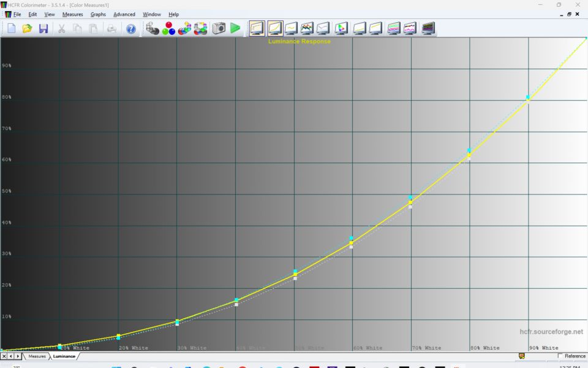Click the Paste clipboard icon

[93, 29]
